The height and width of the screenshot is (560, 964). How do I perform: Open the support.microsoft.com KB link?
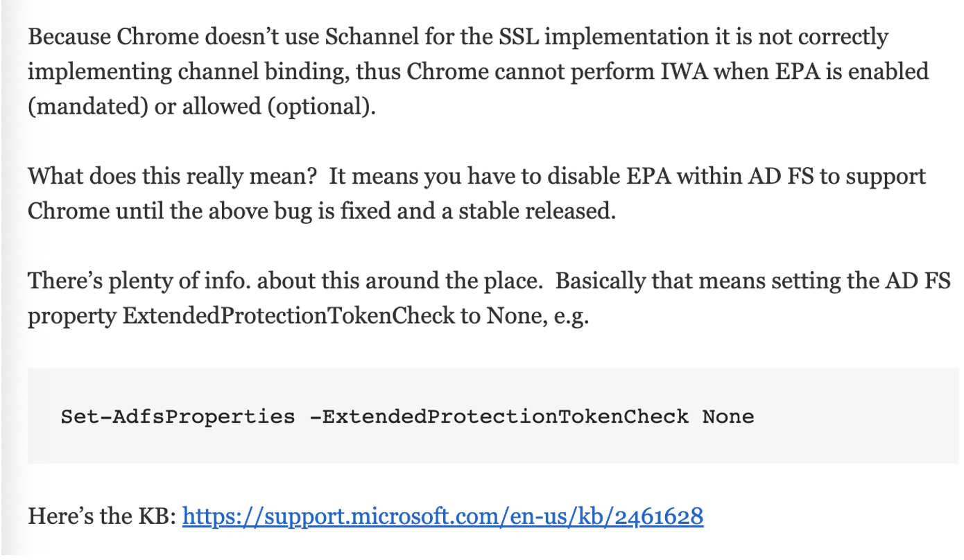coord(442,516)
